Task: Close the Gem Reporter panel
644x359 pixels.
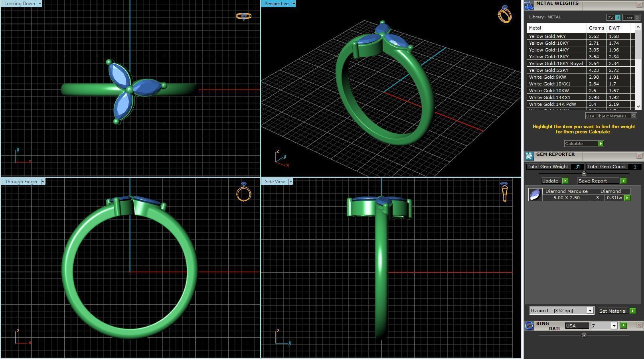Action: (x=639, y=156)
